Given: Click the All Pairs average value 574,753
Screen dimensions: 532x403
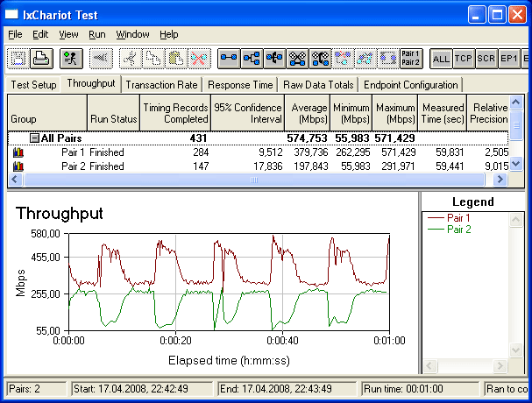Looking at the screenshot, I should 307,138.
